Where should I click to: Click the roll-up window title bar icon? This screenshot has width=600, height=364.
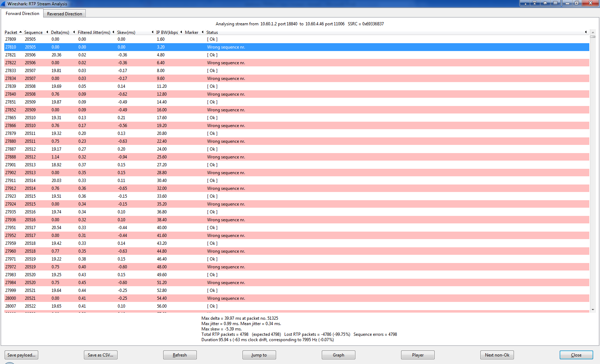[535, 3]
